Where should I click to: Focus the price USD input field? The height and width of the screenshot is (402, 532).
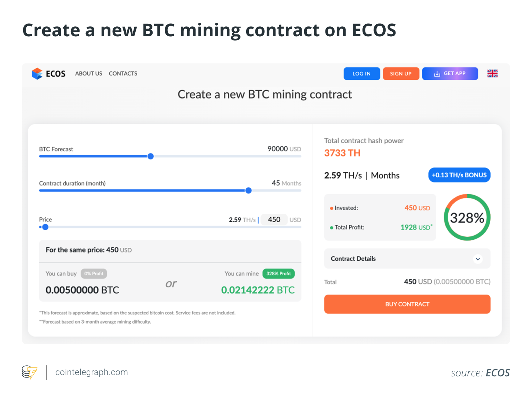point(274,220)
